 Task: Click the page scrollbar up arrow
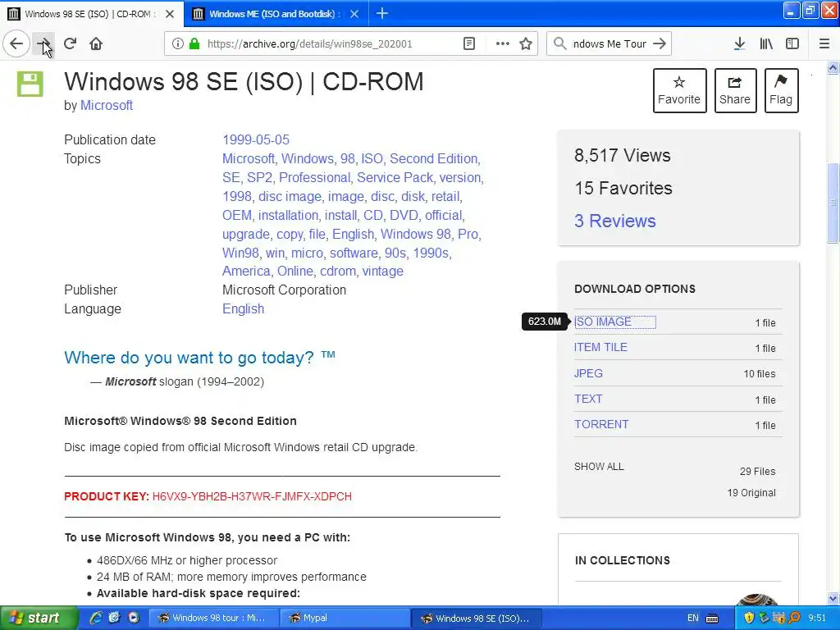pyautogui.click(x=833, y=67)
